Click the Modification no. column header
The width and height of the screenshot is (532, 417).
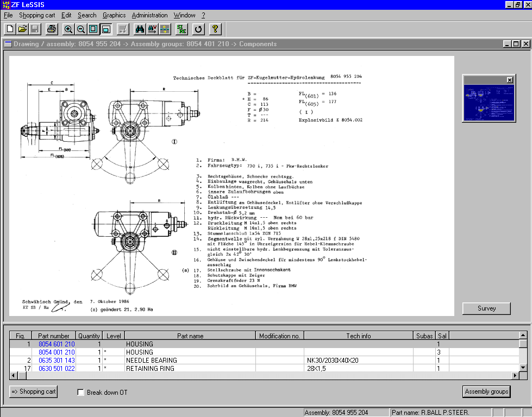[x=279, y=336]
